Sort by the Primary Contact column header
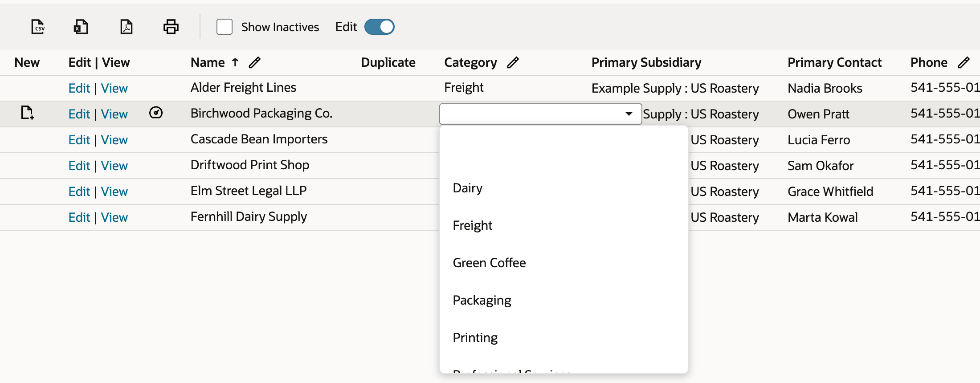 tap(835, 62)
